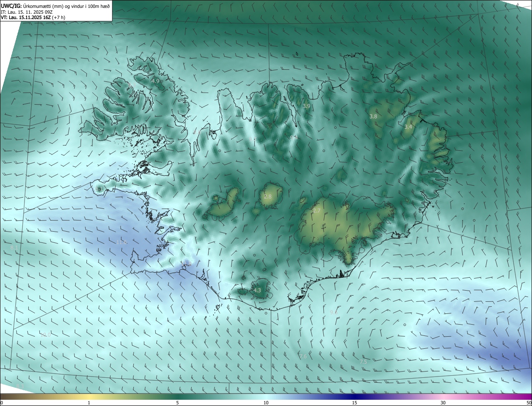Click the 50 tick on the color scale

529,403
